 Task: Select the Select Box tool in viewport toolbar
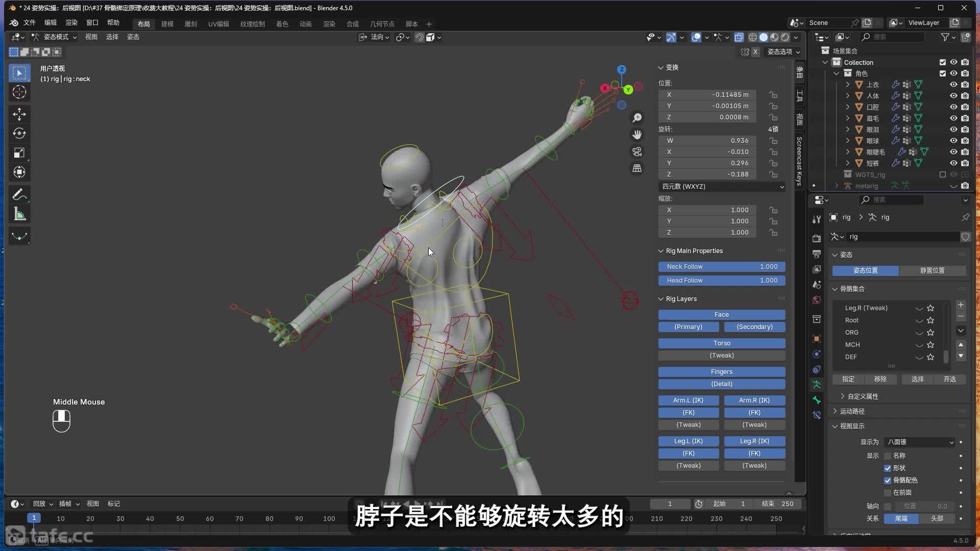click(19, 73)
